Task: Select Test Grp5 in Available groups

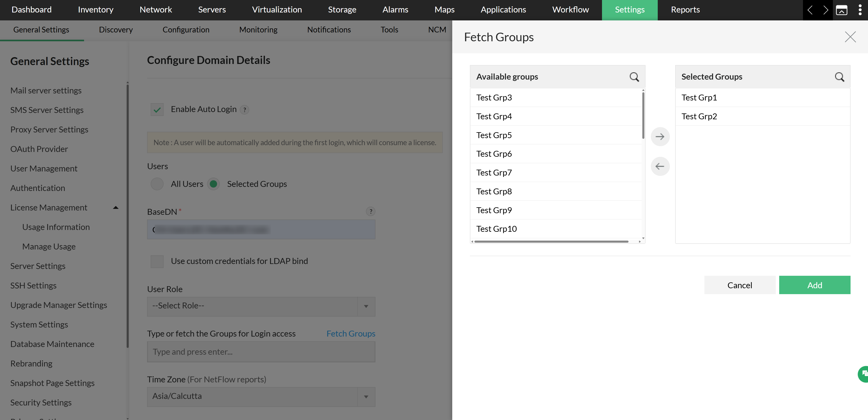Action: (x=556, y=135)
